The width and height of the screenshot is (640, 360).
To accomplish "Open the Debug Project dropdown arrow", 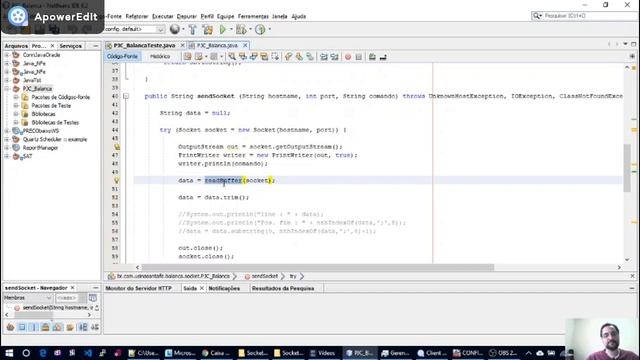I will tap(250, 29).
